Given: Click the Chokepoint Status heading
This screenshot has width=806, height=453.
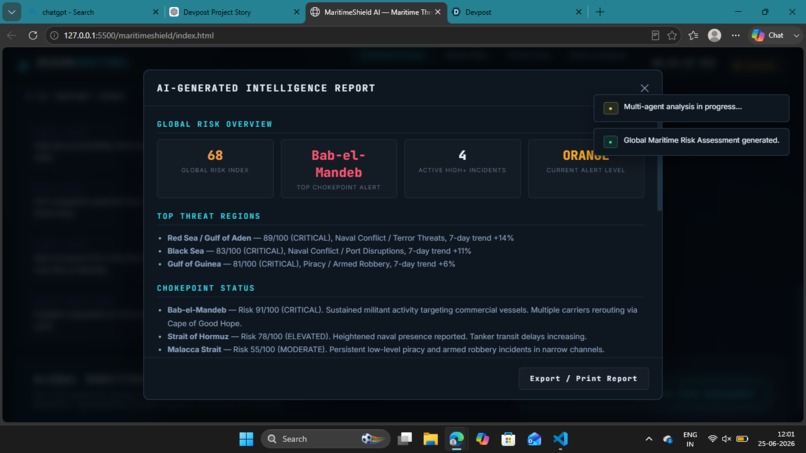Looking at the screenshot, I should pos(206,288).
